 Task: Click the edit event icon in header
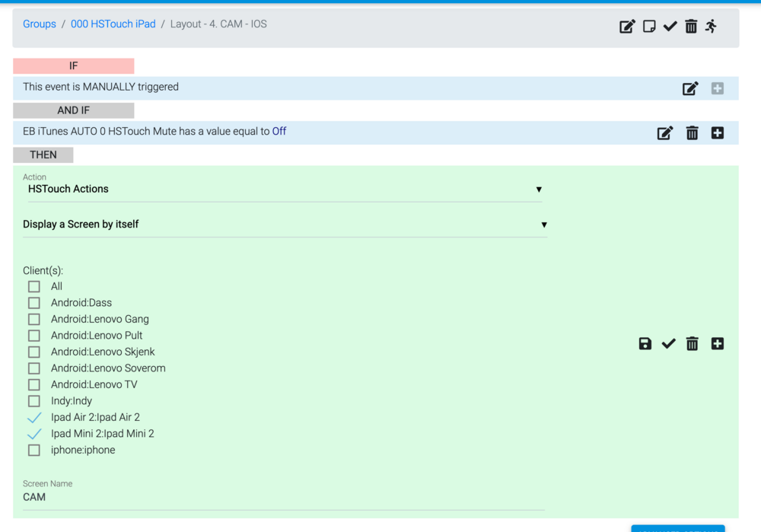pyautogui.click(x=627, y=27)
